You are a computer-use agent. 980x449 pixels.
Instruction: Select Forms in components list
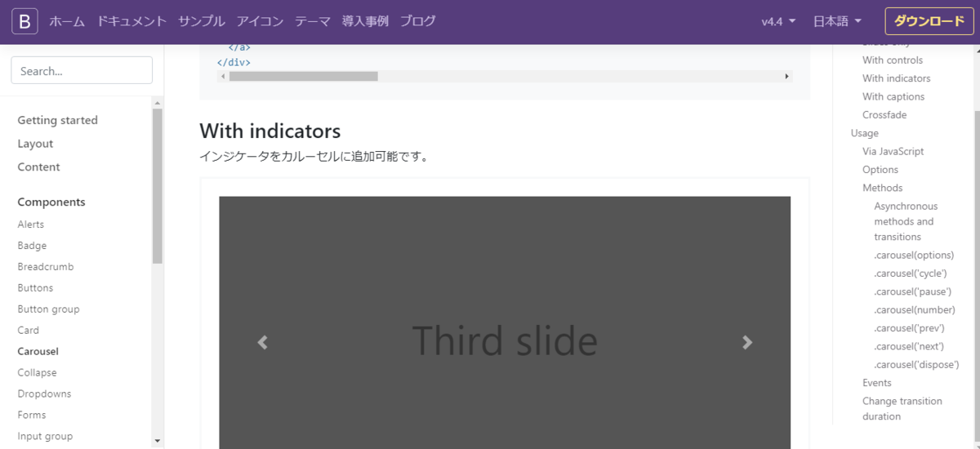(x=31, y=416)
